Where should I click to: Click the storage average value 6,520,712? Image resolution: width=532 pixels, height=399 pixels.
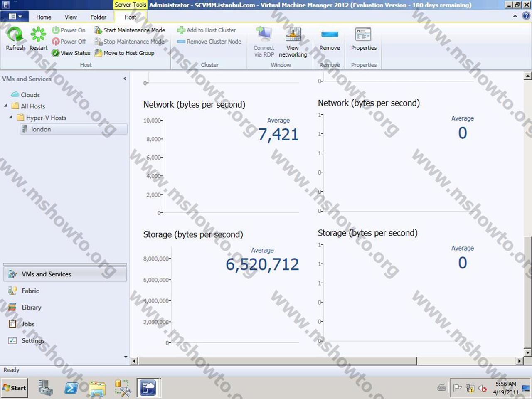(x=262, y=264)
